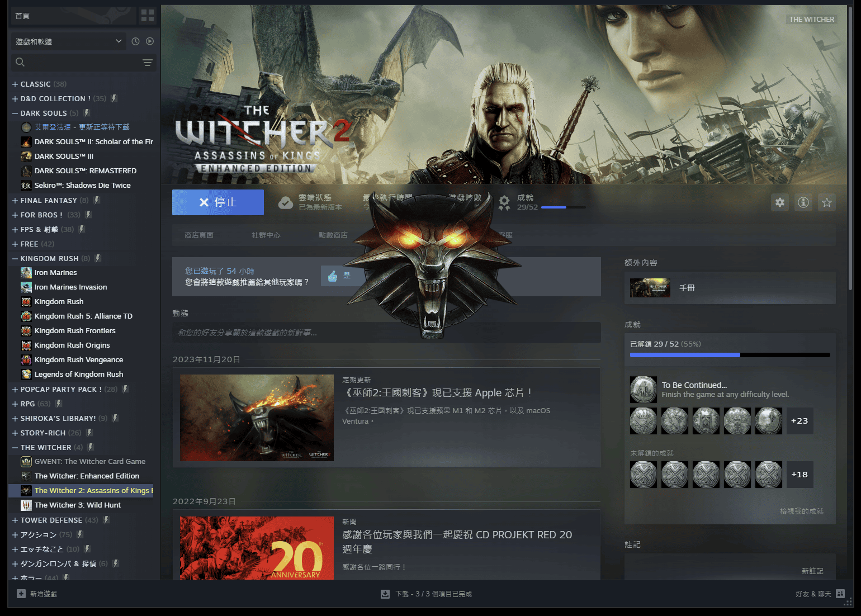Viewport: 861px width, 616px height.
Task: Click the library search field
Action: pos(83,63)
